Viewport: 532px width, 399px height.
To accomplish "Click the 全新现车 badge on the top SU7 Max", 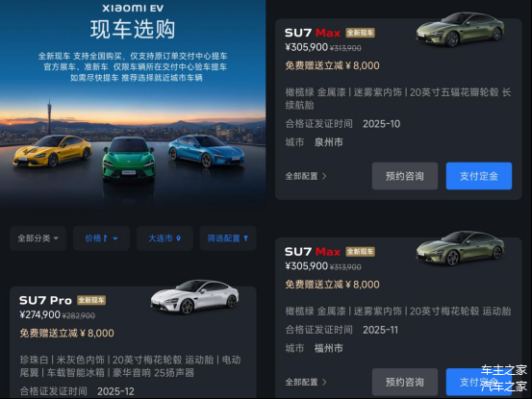I will coord(360,33).
